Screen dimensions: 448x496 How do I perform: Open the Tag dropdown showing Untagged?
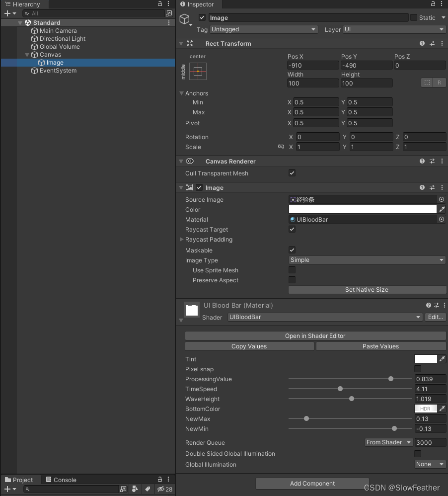(264, 29)
